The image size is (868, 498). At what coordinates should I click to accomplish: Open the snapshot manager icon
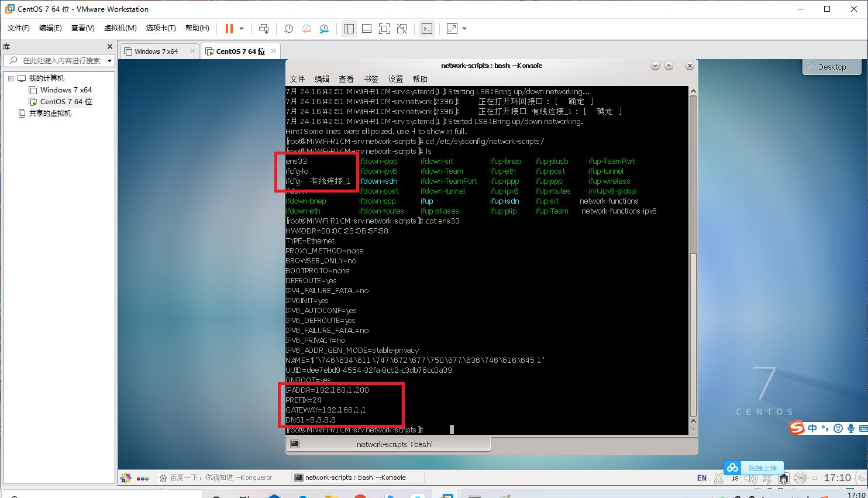tap(324, 29)
